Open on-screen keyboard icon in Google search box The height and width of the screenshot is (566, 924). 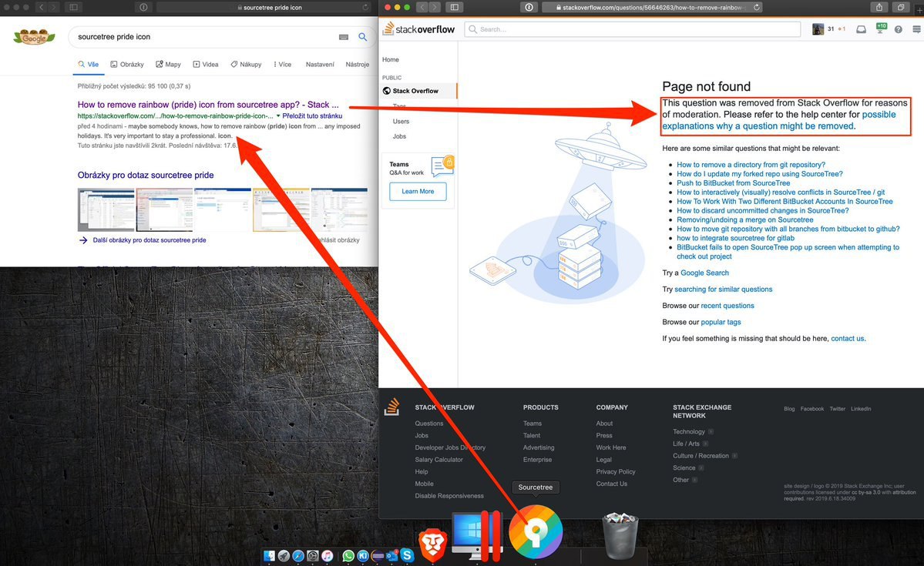344,37
